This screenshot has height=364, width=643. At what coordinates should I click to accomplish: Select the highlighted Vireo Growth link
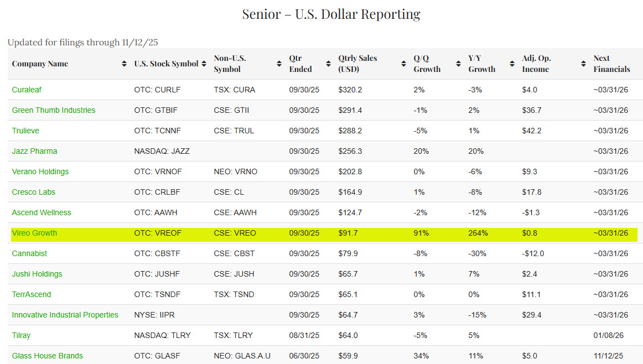click(x=34, y=233)
